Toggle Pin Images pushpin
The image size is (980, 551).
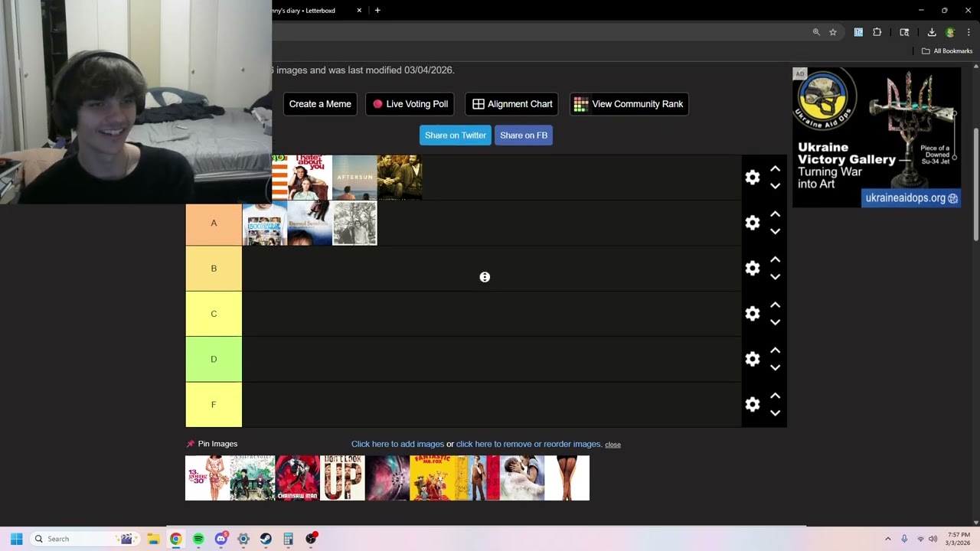click(x=191, y=444)
